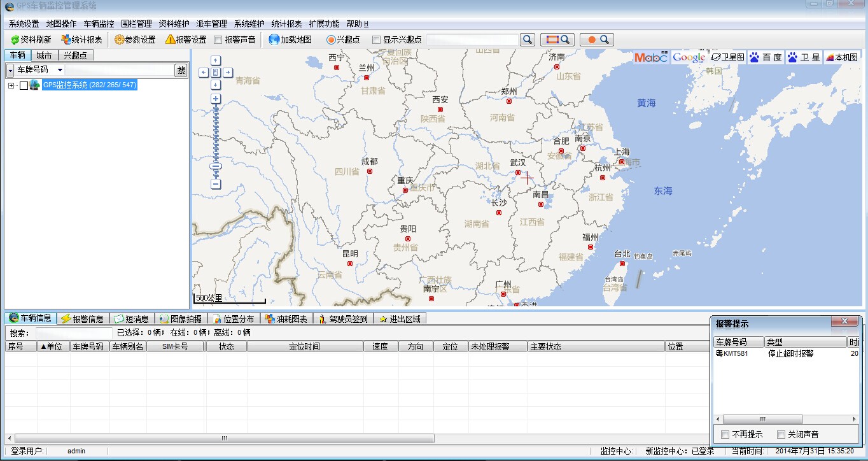
Task: Click the 搜 search button
Action: point(181,70)
